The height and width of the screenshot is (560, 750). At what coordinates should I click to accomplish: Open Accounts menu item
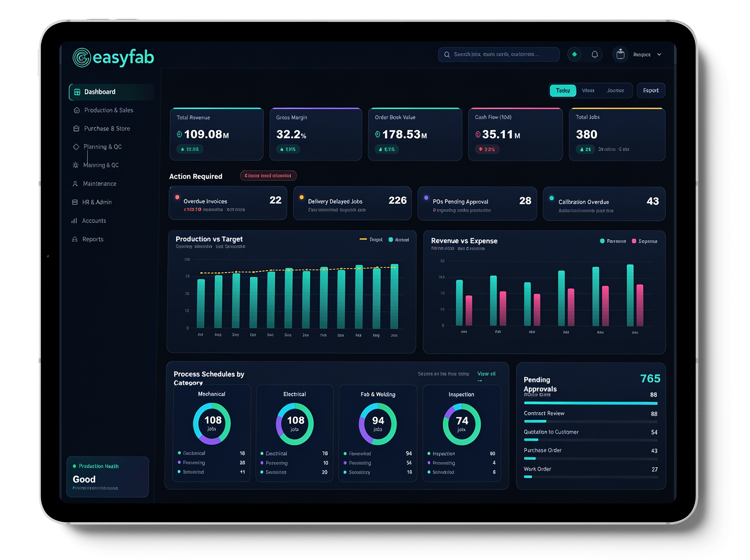pyautogui.click(x=94, y=221)
